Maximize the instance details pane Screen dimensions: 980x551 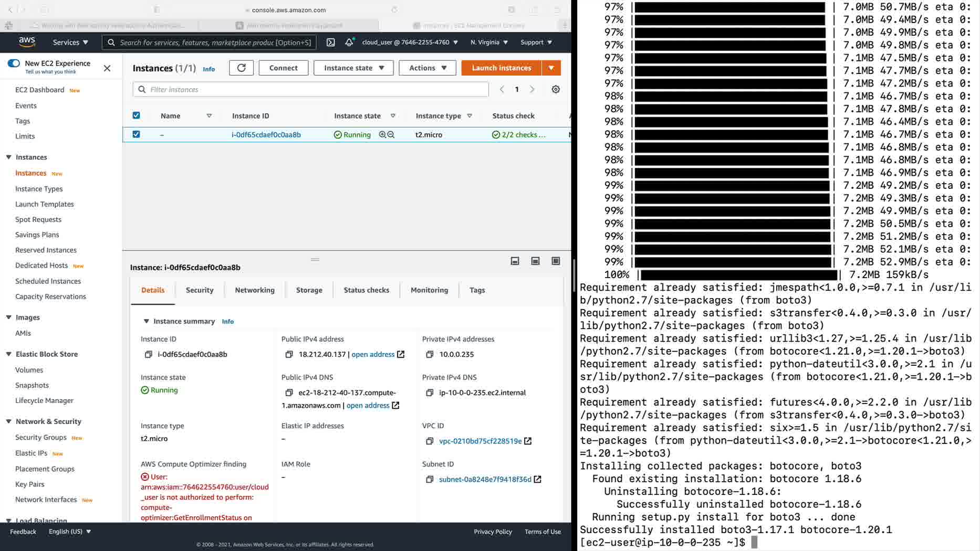pyautogui.click(x=556, y=261)
